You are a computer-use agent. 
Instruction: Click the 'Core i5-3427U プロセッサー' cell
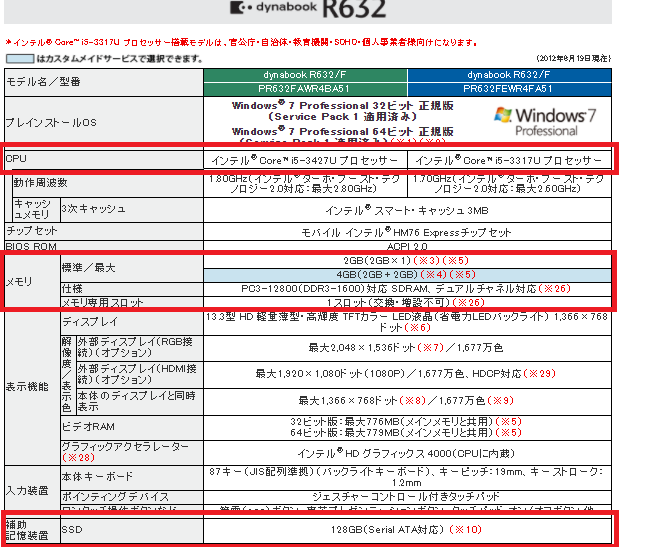click(x=305, y=160)
